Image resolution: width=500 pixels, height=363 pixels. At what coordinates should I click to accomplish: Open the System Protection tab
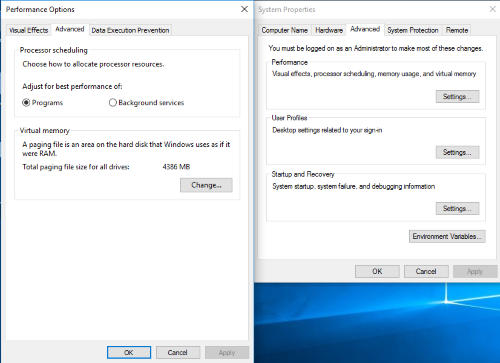(x=413, y=30)
